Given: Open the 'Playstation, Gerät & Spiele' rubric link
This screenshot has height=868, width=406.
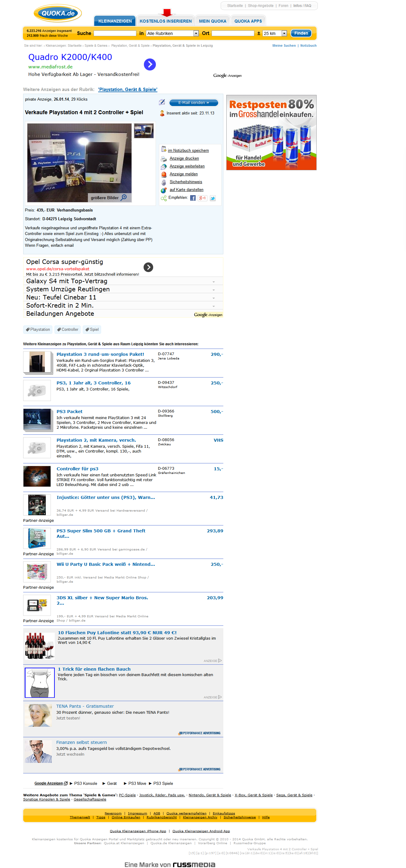Looking at the screenshot, I should click(128, 89).
